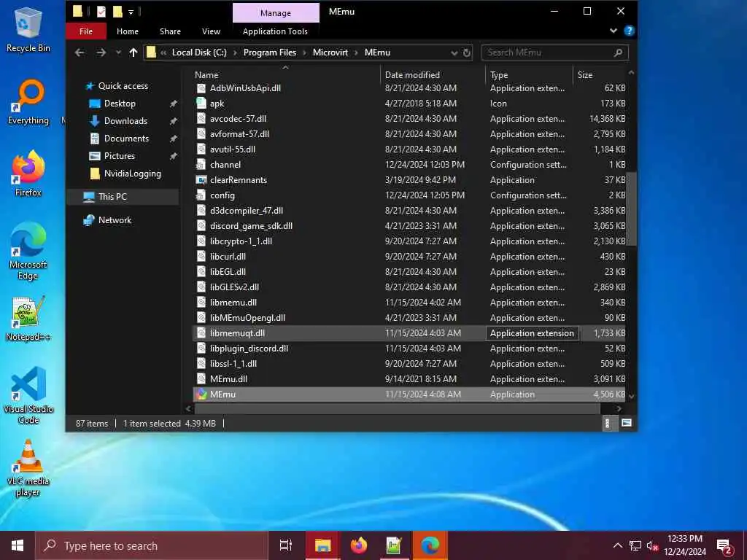Screen dimensions: 747x560
Task: Expand the ribbon with the chevron
Action: click(x=613, y=31)
